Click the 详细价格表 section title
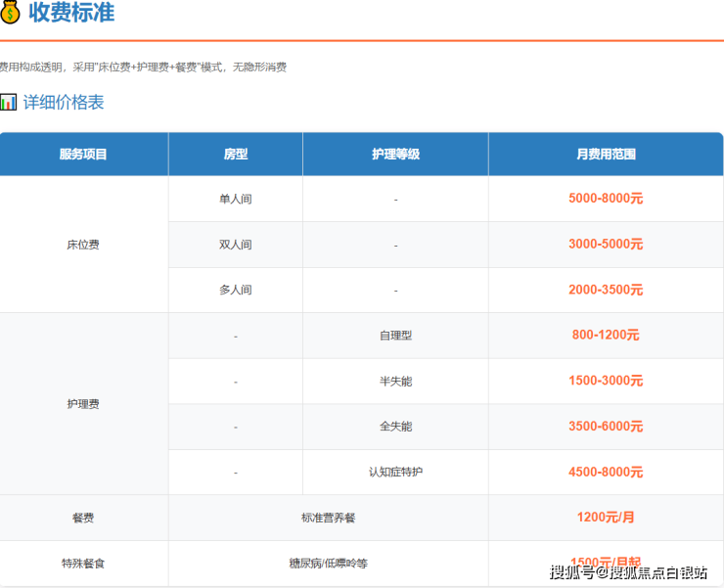The image size is (724, 588). click(x=64, y=102)
